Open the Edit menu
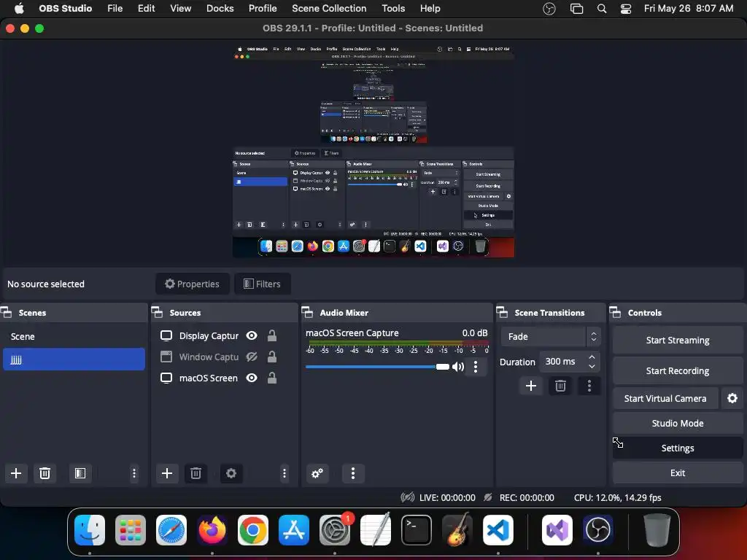747x560 pixels. click(146, 9)
